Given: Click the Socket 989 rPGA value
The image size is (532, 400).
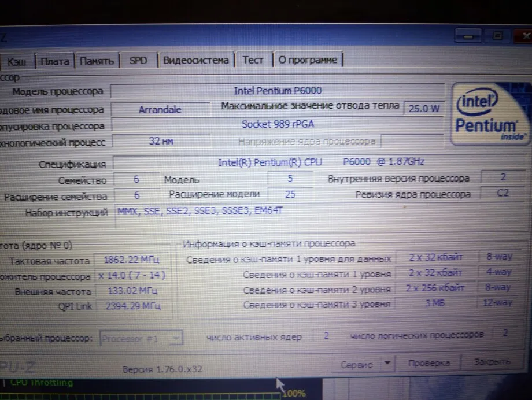Looking at the screenshot, I should tap(278, 124).
